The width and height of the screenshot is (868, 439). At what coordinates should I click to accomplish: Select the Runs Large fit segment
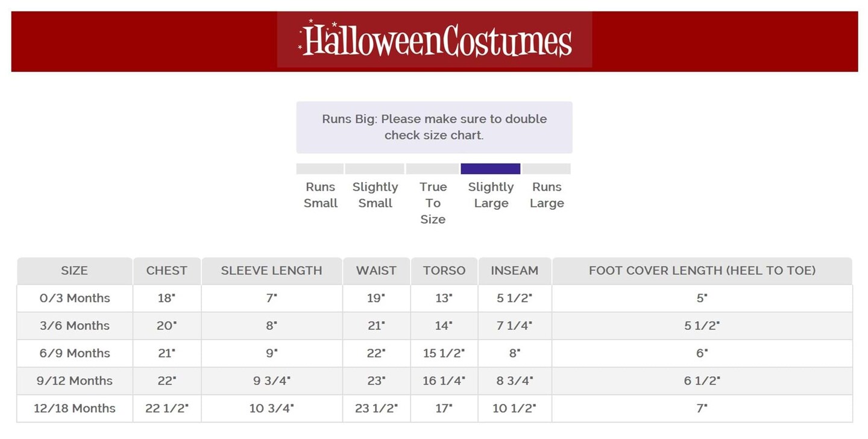546,169
